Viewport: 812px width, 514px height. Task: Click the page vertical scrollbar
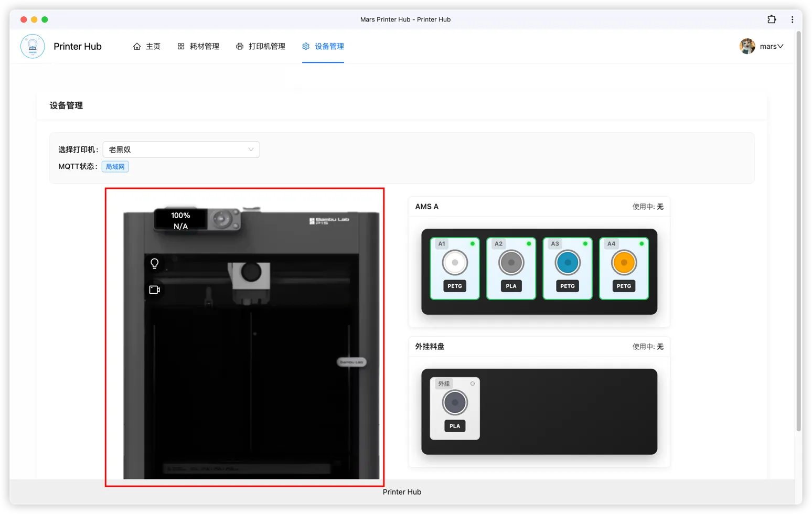click(799, 231)
